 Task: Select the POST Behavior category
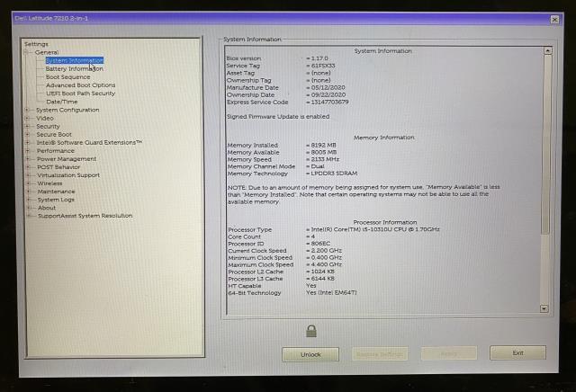[x=58, y=167]
